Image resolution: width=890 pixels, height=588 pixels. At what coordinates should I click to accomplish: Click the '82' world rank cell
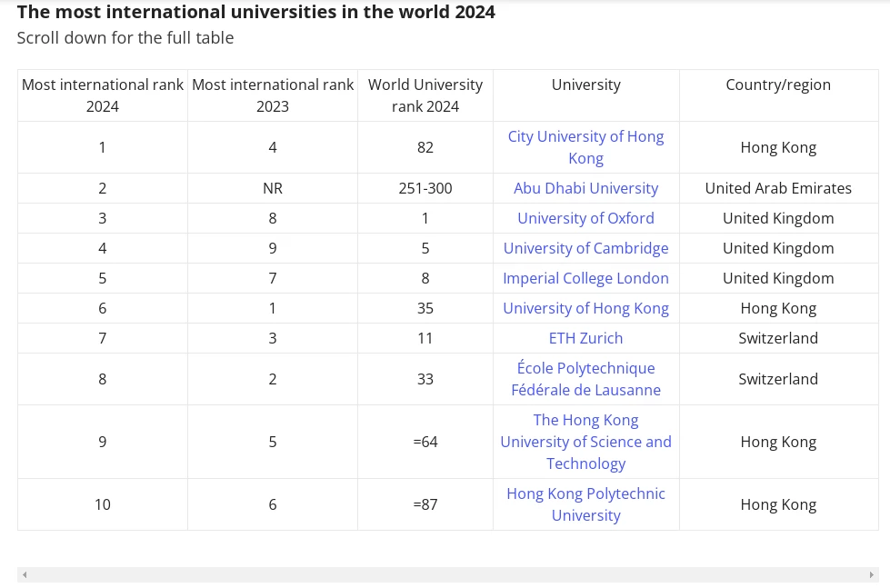tap(425, 147)
